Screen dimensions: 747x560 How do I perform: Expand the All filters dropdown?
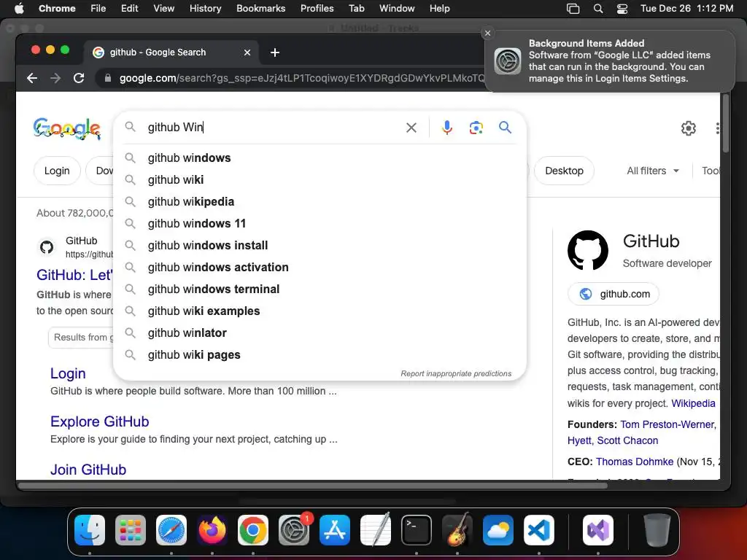(653, 171)
